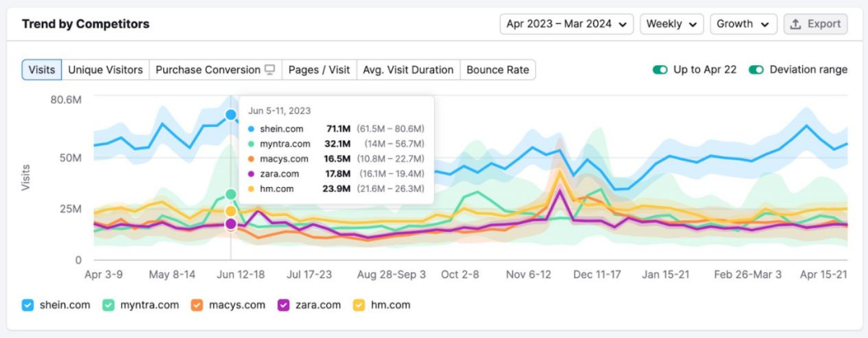Hide the zara.com series via checkbox

tap(283, 305)
